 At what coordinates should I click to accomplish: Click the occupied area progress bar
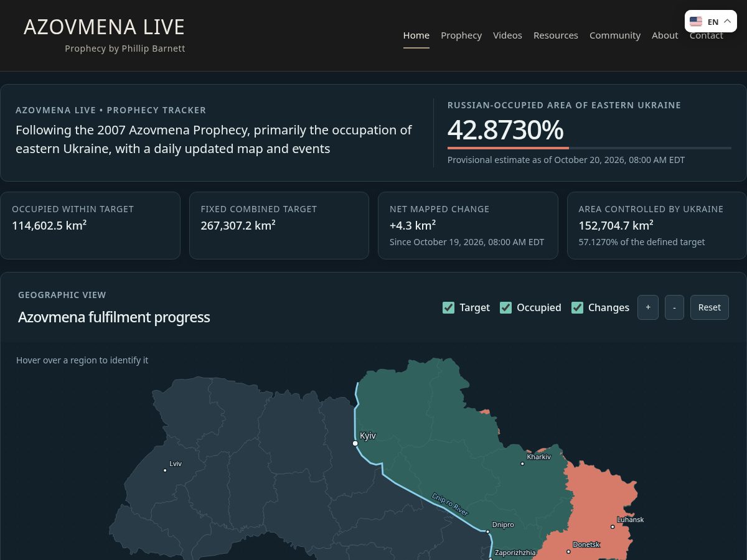click(590, 148)
